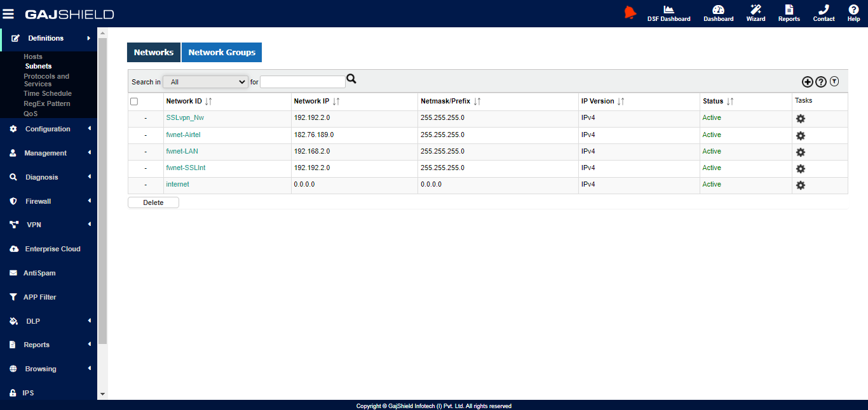Open the fwnet-LAN network link
Viewport: 868px width, 410px height.
click(182, 151)
